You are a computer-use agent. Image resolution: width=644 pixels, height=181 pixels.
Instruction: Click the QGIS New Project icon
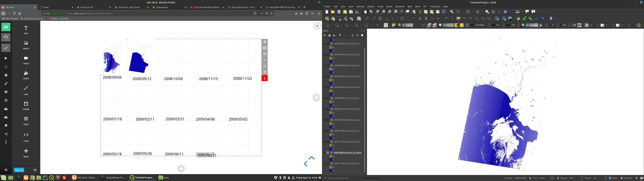pos(327,12)
